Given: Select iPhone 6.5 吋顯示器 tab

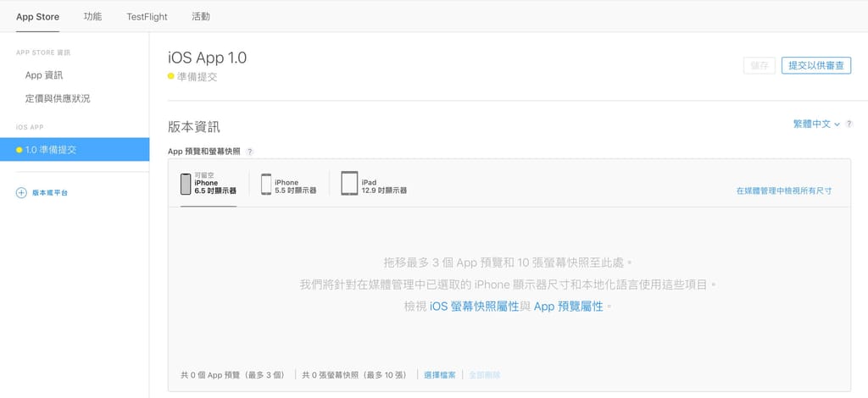Looking at the screenshot, I should click(209, 184).
